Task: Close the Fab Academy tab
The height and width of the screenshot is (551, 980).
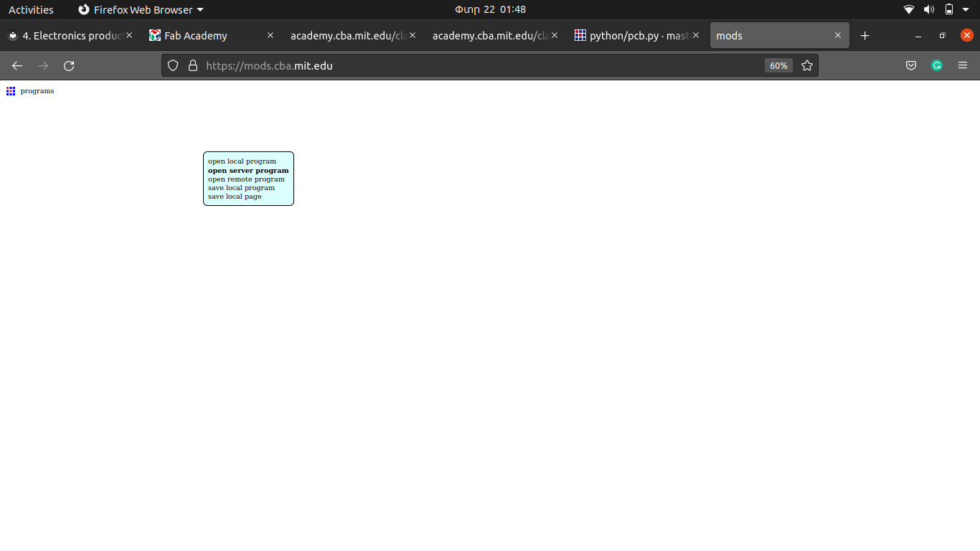Action: 270,36
